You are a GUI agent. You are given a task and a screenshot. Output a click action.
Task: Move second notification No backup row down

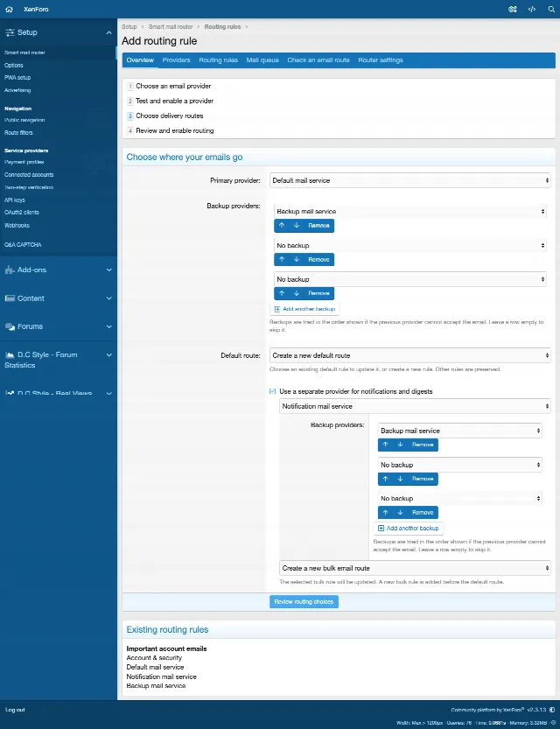coord(400,479)
